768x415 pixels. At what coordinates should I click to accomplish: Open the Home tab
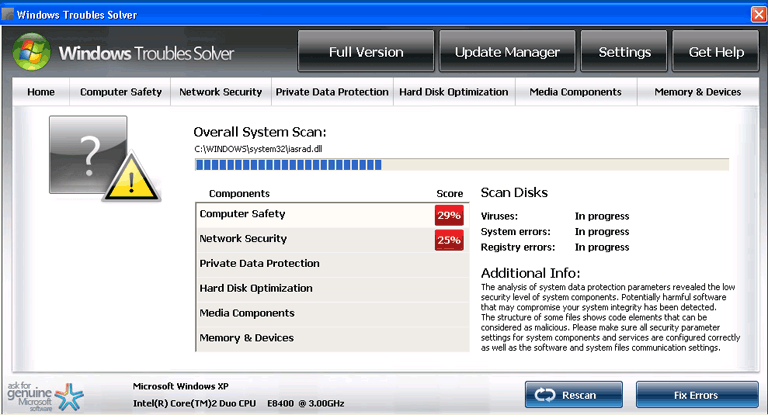[41, 92]
